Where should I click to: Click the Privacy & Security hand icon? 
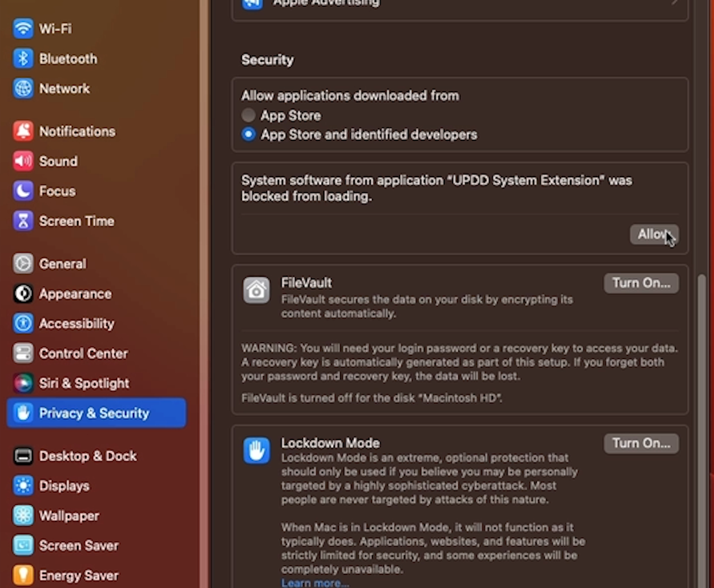23,413
